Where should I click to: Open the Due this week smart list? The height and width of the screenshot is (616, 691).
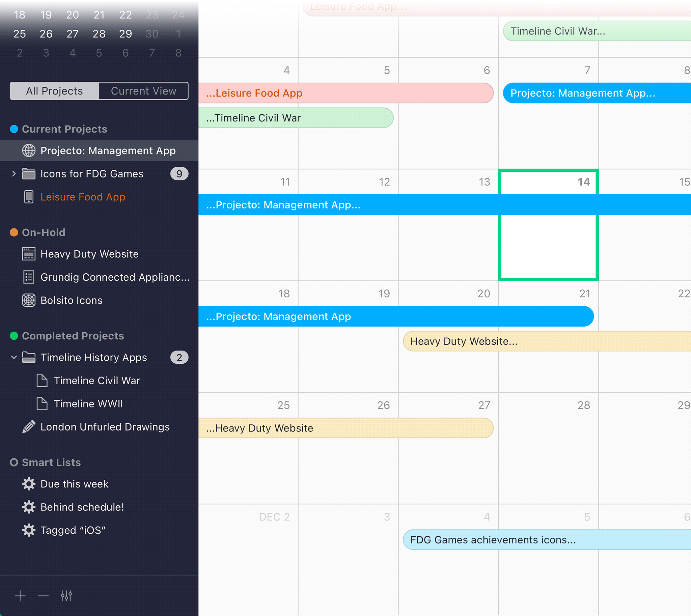click(75, 484)
